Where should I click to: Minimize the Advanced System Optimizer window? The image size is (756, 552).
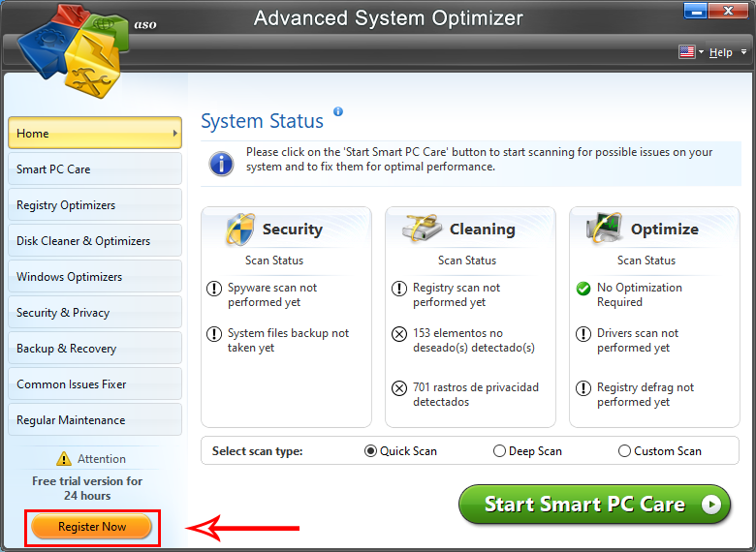(695, 11)
